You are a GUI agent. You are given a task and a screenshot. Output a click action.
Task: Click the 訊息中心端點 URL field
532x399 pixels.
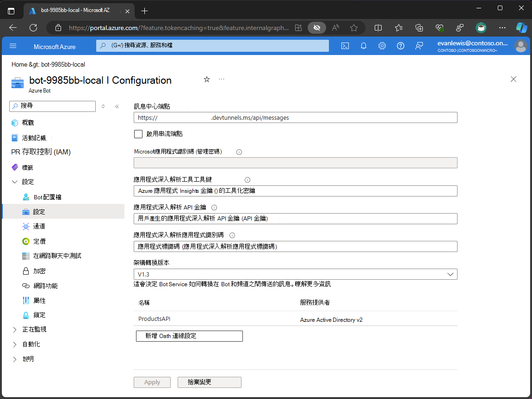coord(295,118)
